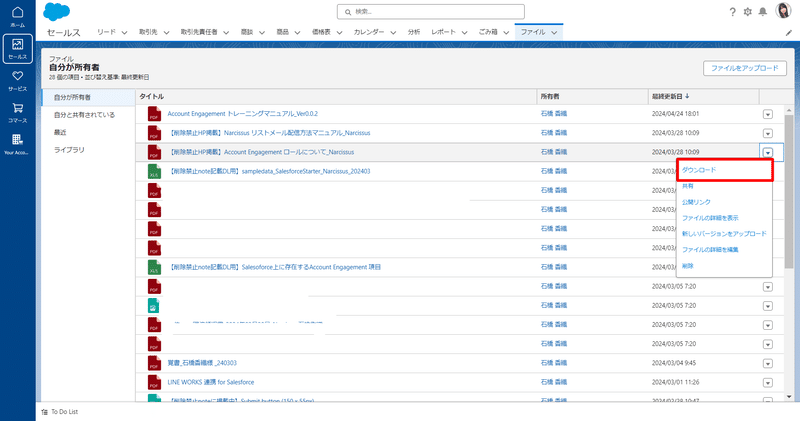Expand the ファイル tab chevron
The height and width of the screenshot is (421, 800).
click(x=554, y=32)
